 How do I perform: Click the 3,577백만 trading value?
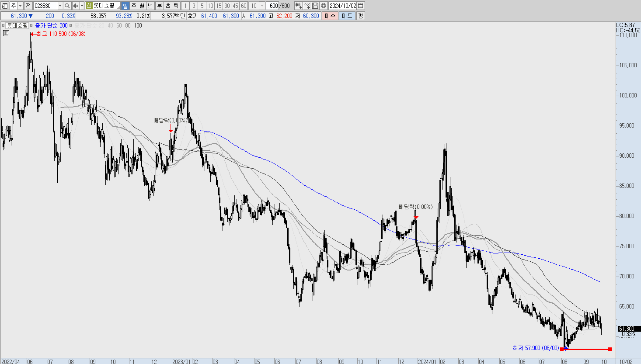click(174, 16)
